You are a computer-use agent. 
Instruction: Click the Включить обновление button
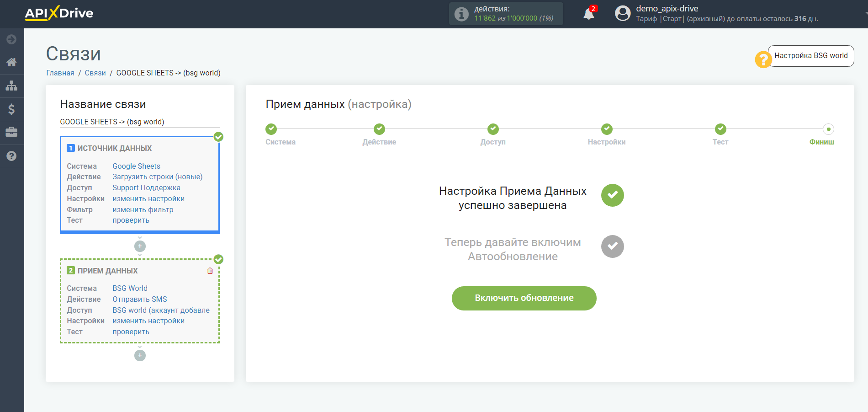[x=524, y=298]
